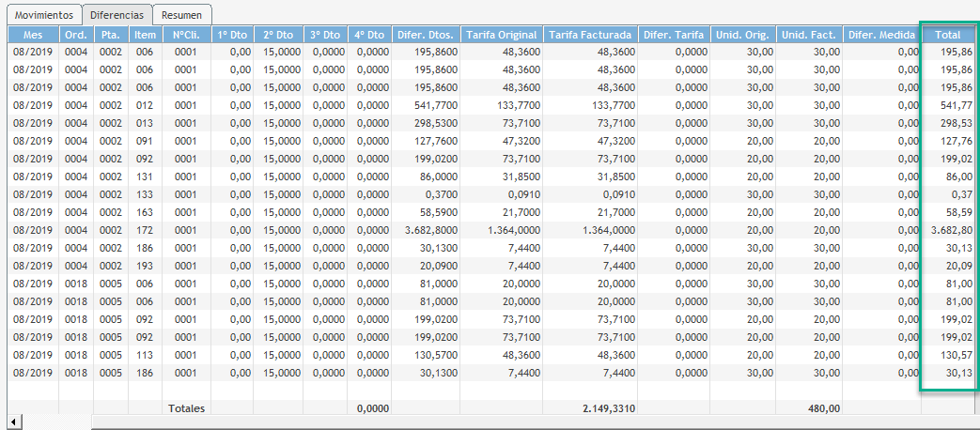Screen dimensions: 980x430
Task: Select the Difer. Dtos. cell 541,7700
Action: 427,105
